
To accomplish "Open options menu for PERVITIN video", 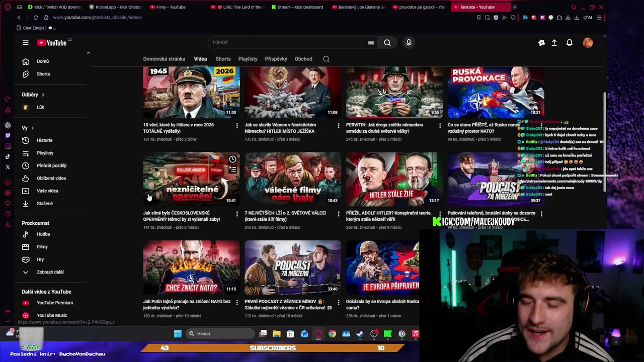I will click(x=440, y=125).
